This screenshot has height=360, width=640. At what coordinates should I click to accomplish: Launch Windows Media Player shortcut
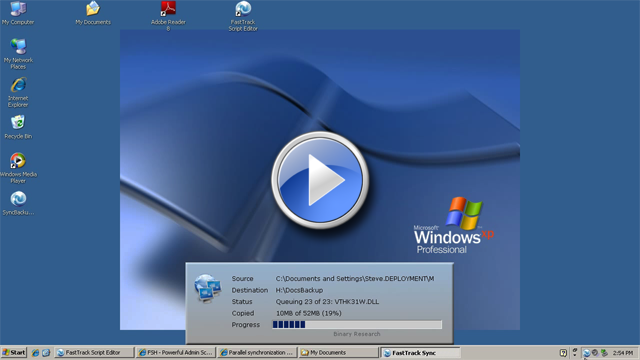point(18,168)
